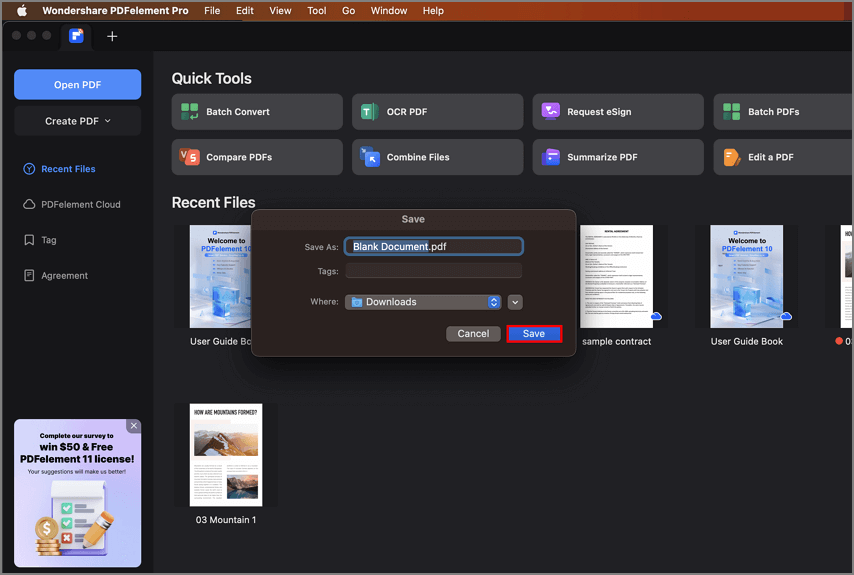Open the Tool menu
854x575 pixels.
(316, 10)
